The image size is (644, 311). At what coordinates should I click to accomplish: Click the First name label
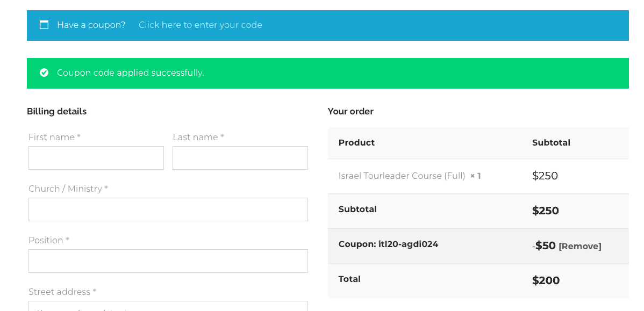[x=55, y=137]
